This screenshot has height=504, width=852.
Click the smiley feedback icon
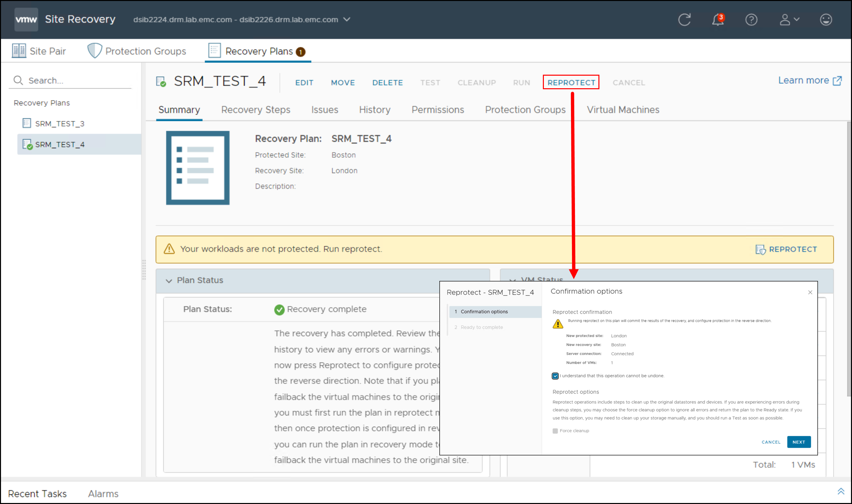[x=826, y=20]
